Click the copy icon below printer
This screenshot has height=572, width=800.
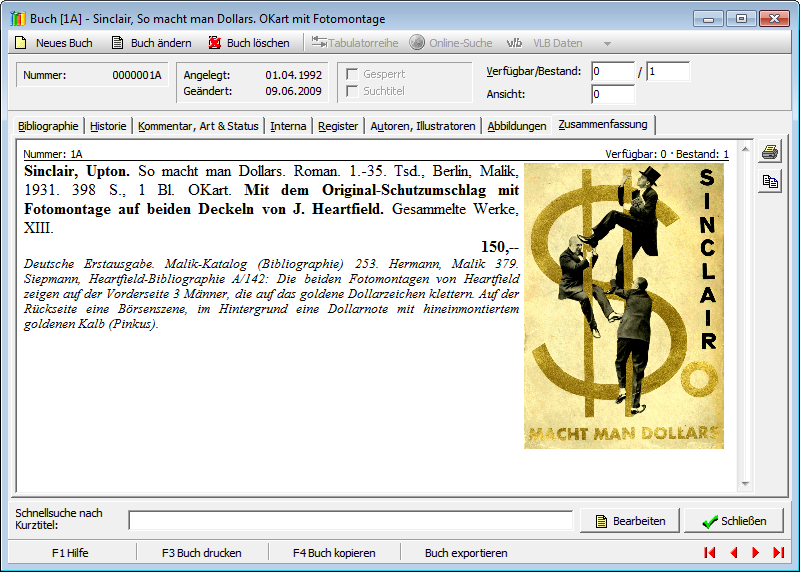pyautogui.click(x=769, y=181)
